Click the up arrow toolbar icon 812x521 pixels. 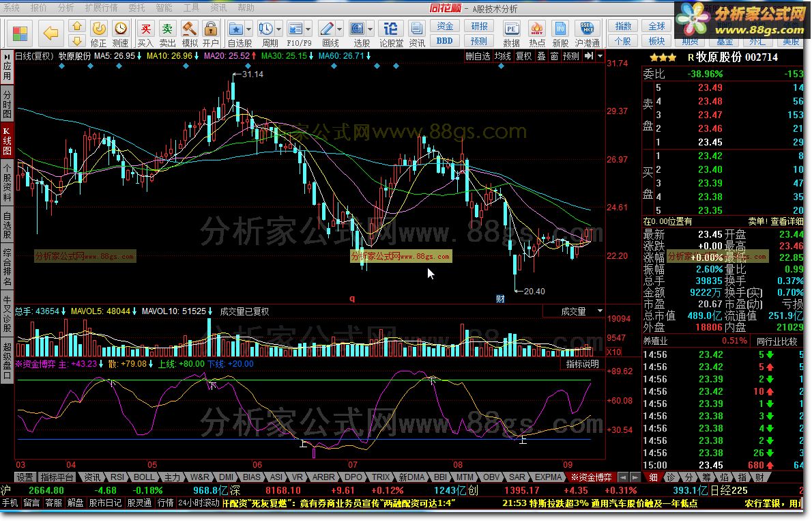tap(76, 26)
